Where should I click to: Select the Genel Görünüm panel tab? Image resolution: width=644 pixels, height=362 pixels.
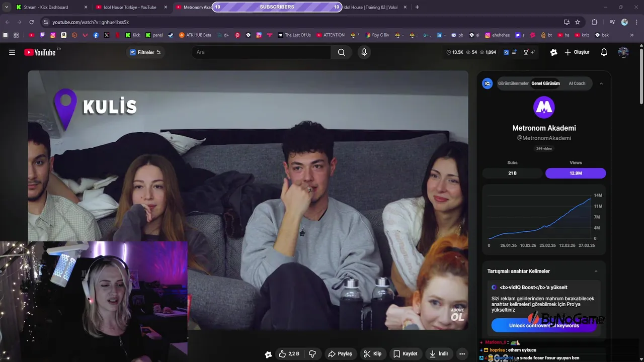545,83
